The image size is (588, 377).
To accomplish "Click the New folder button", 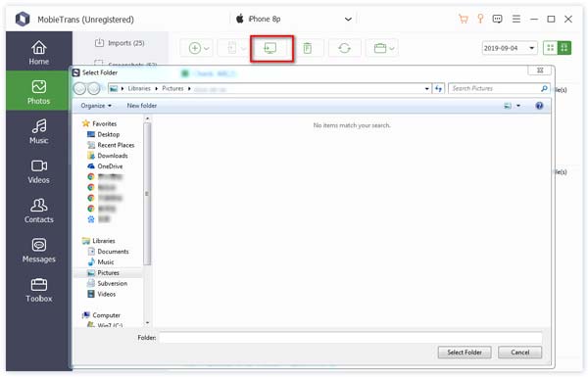I will pyautogui.click(x=142, y=106).
